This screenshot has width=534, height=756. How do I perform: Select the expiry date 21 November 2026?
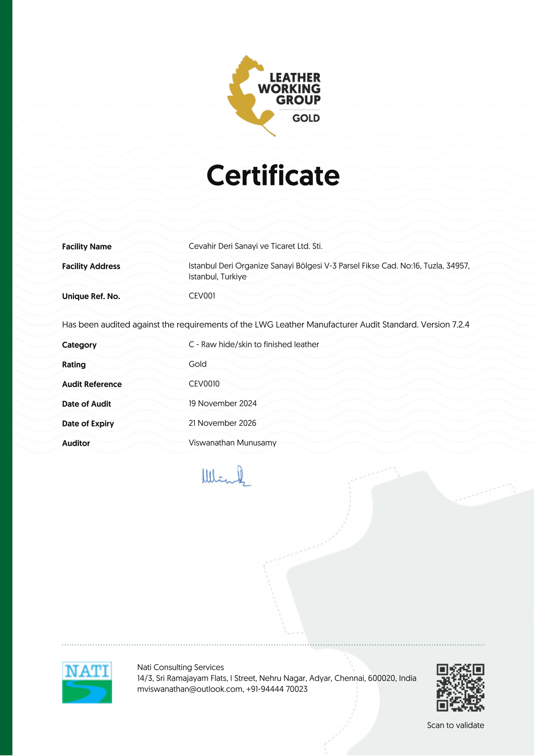click(x=222, y=423)
